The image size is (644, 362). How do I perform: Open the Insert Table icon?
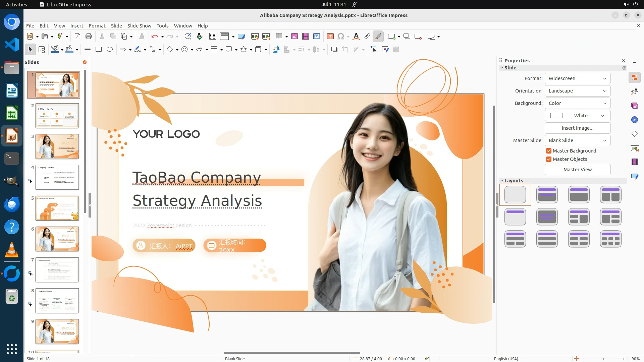(279, 37)
